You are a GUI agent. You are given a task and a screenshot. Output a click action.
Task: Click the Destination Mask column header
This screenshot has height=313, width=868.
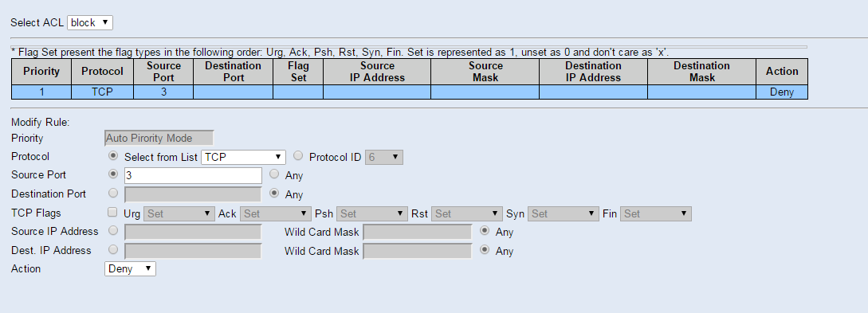[702, 72]
